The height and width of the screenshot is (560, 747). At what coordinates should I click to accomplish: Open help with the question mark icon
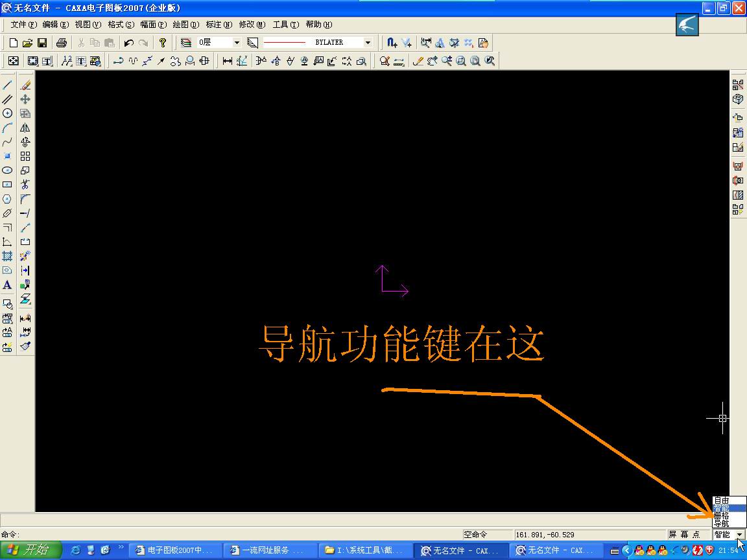click(x=163, y=43)
